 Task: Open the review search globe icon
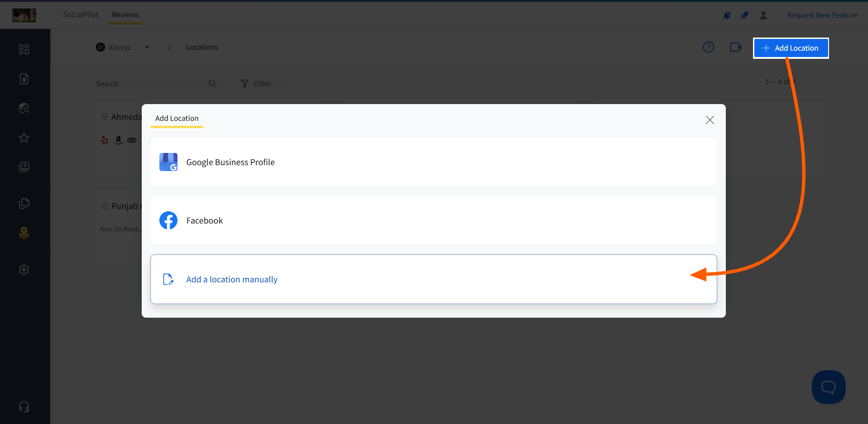(x=24, y=108)
